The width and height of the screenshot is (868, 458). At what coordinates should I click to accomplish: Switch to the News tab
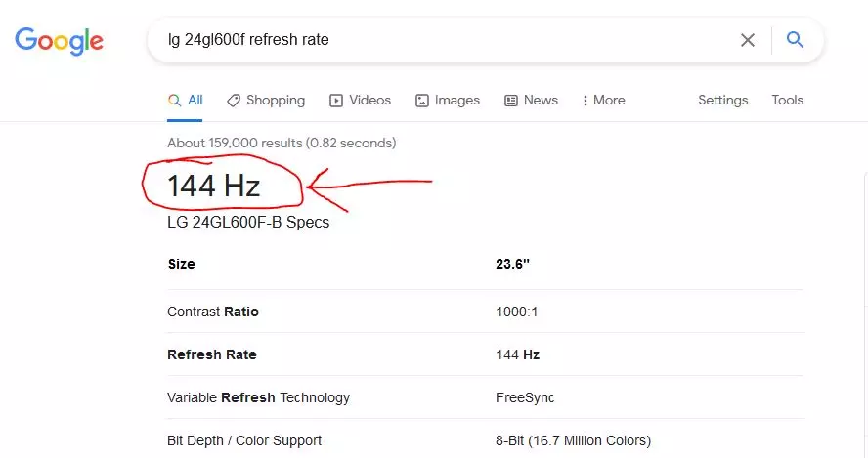(541, 101)
